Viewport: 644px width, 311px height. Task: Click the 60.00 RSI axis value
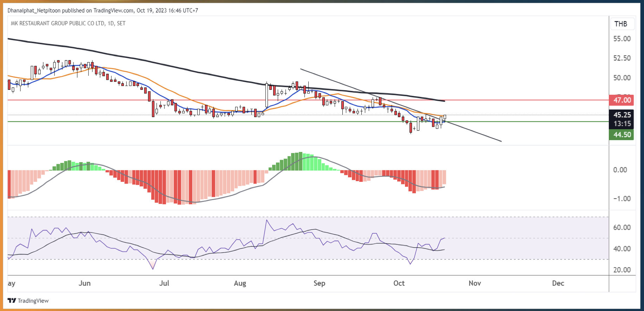pyautogui.click(x=622, y=227)
